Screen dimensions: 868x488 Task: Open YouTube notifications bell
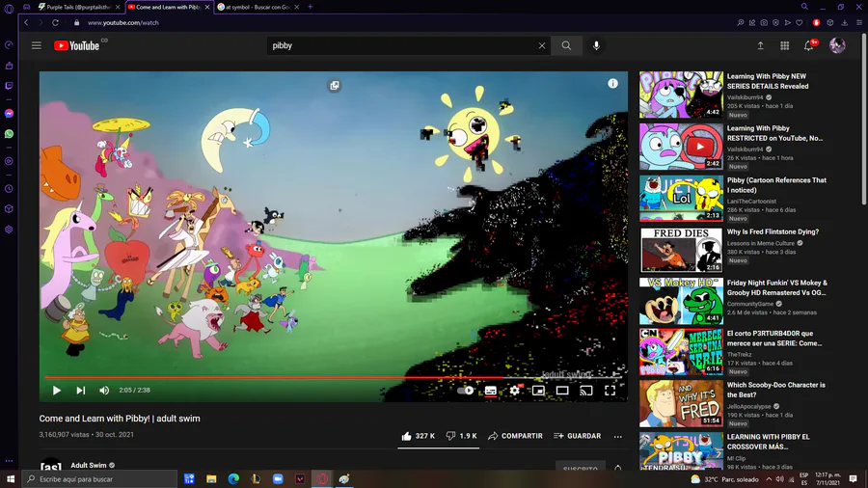pyautogui.click(x=809, y=46)
